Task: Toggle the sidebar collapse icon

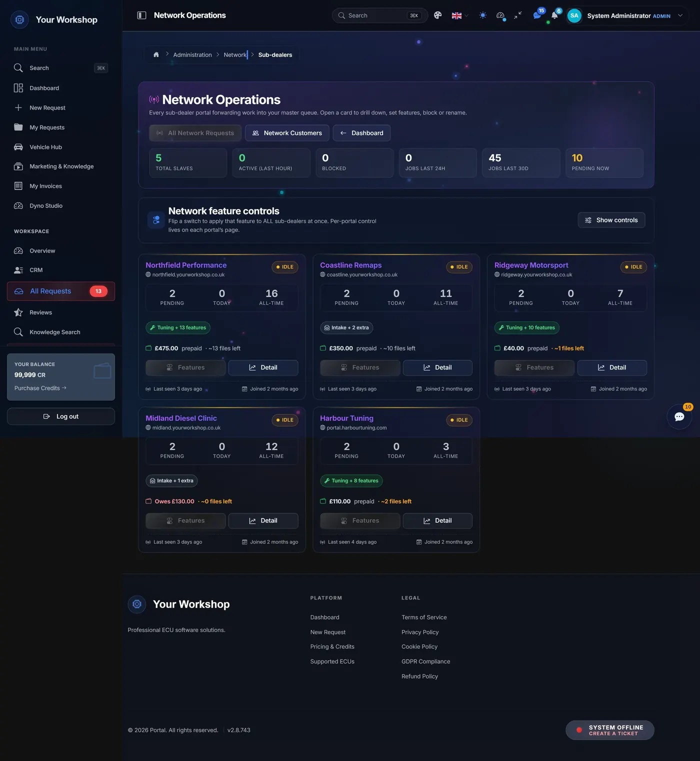Action: coord(142,15)
